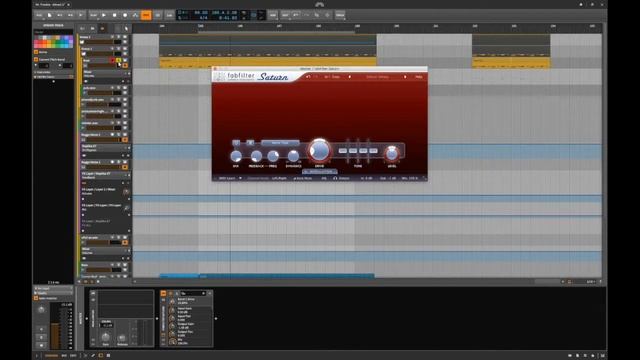Click the folder icon on the second group track
The width and height of the screenshot is (640, 360).
click(84, 53)
